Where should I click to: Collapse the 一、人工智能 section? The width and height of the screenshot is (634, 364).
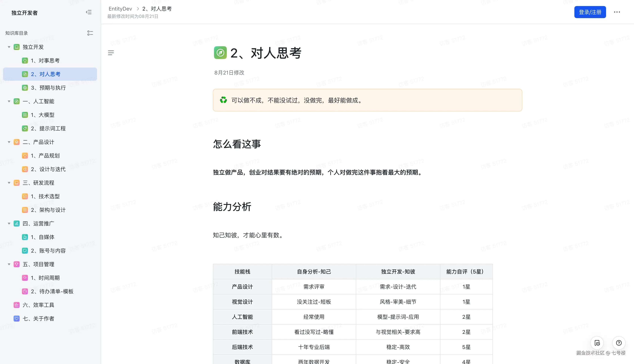[9, 101]
